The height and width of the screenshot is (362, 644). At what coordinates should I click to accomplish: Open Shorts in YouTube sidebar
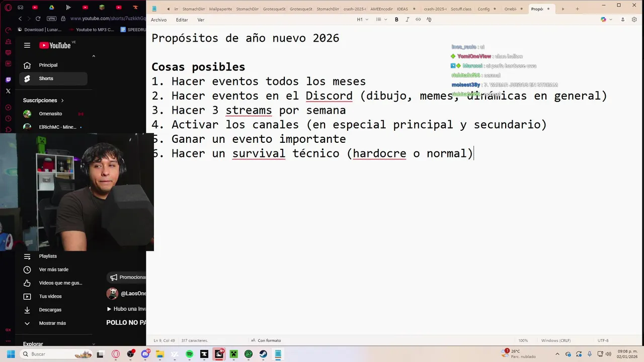pyautogui.click(x=53, y=78)
